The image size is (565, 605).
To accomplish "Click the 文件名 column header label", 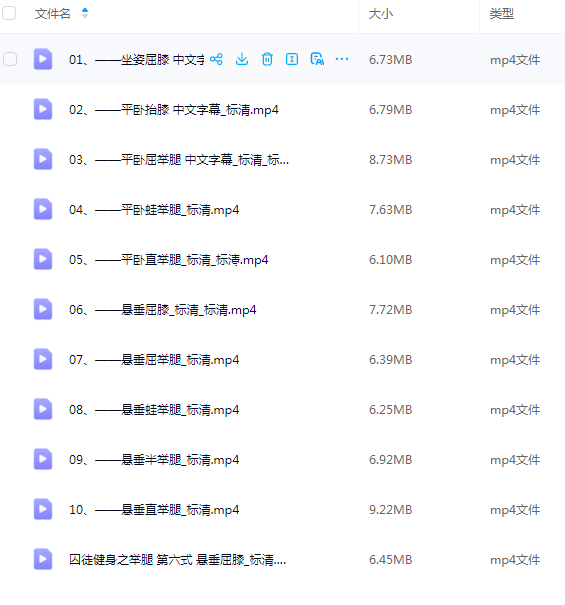I will coord(52,14).
